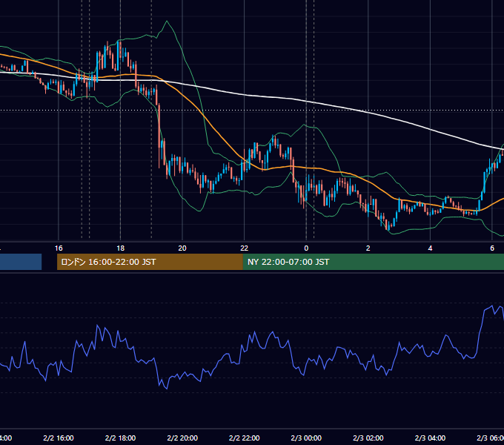Click the 18 hour label on the price chart axis
504x445 pixels.
click(121, 248)
